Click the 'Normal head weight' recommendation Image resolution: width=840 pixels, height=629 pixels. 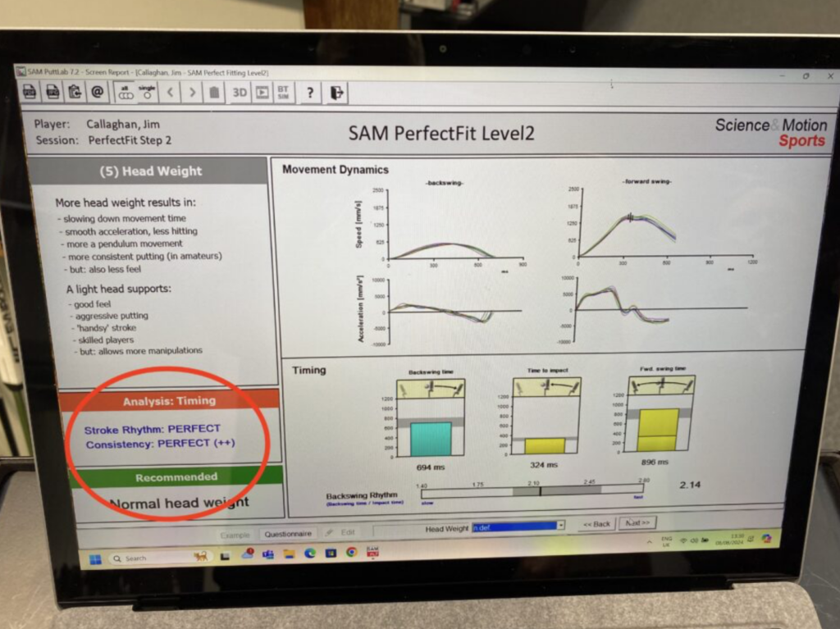(179, 503)
